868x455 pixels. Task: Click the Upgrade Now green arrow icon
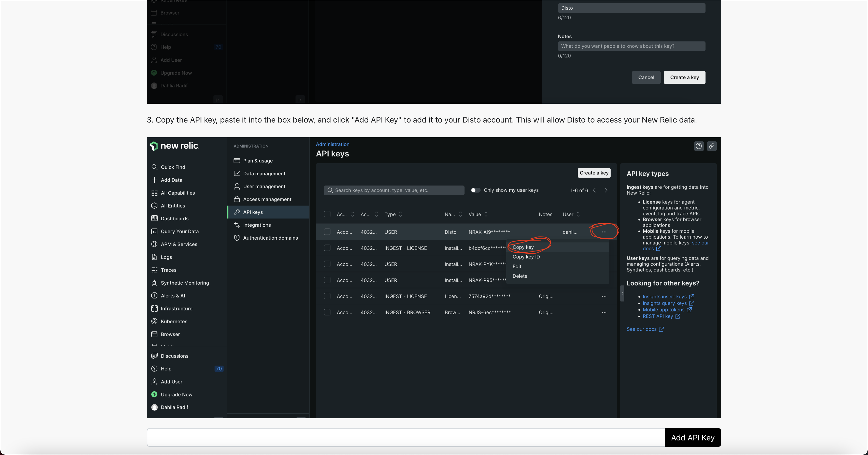point(154,394)
